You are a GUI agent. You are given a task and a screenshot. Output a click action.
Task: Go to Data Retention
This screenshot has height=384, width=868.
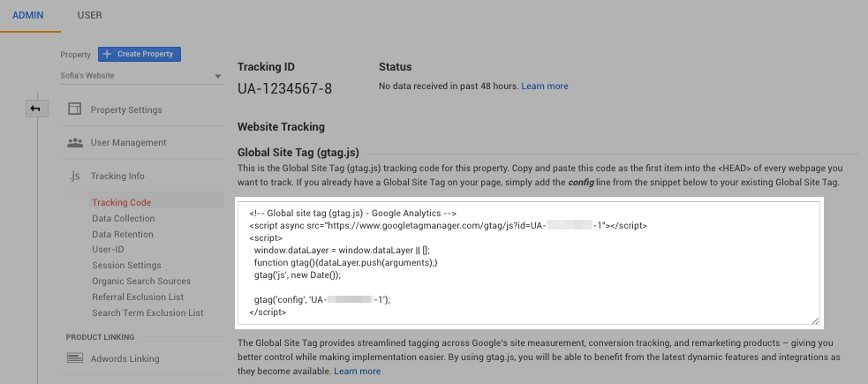click(x=122, y=234)
